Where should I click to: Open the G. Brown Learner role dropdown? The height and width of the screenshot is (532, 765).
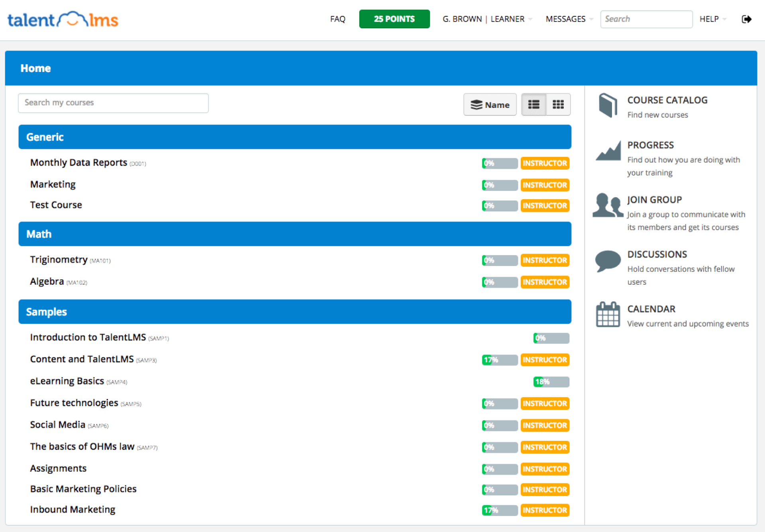[487, 19]
